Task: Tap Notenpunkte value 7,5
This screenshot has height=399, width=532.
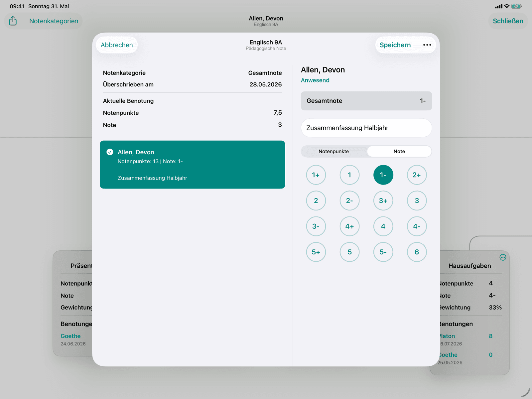Action: point(278,113)
